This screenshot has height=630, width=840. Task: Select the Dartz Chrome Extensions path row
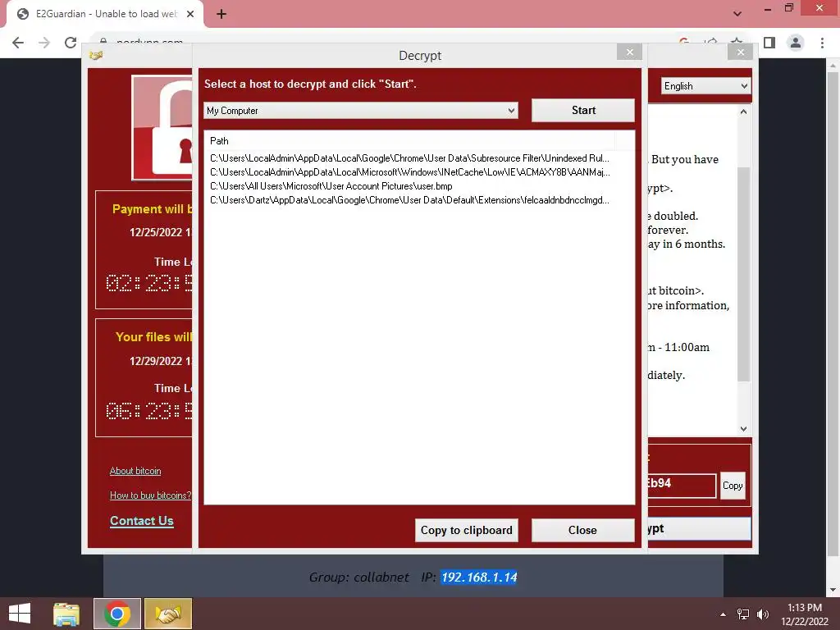point(409,200)
